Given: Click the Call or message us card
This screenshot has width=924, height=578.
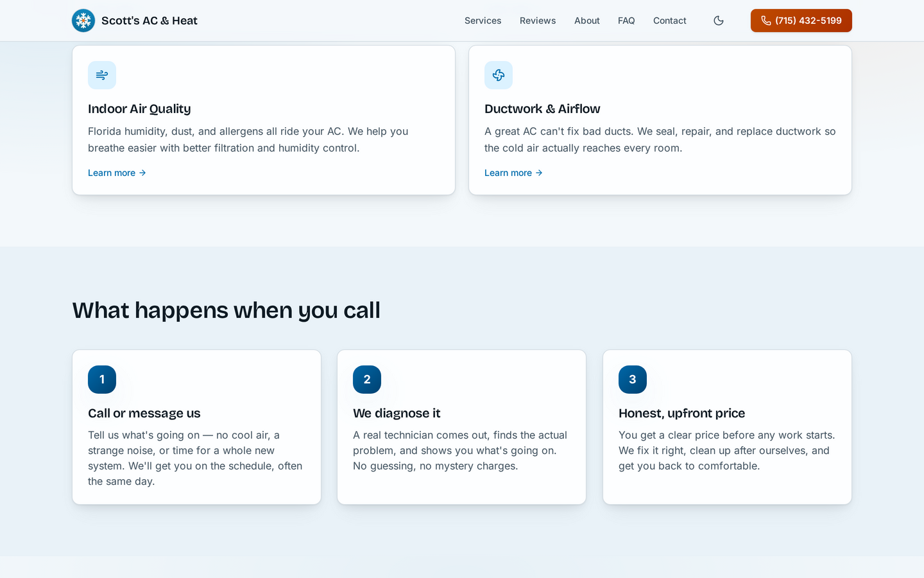Looking at the screenshot, I should pyautogui.click(x=196, y=427).
